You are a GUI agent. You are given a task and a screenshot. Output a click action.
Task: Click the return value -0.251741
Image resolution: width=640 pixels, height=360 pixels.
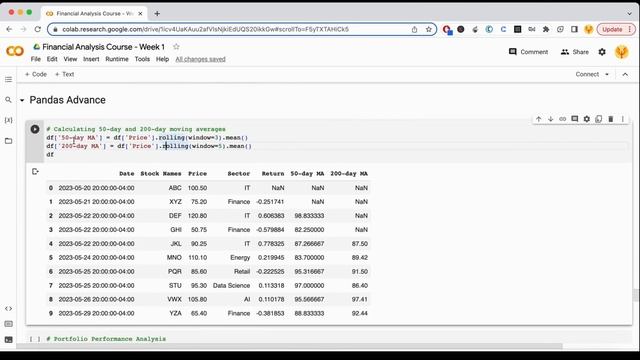270,202
